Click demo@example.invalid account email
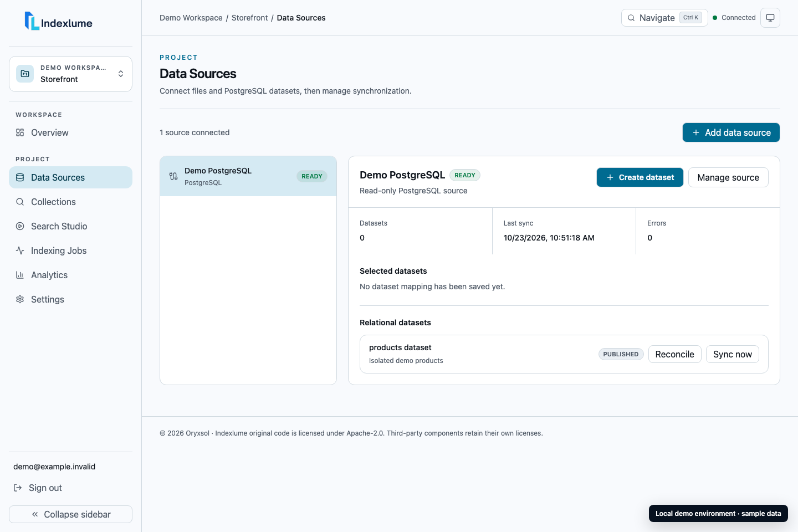 click(x=54, y=467)
